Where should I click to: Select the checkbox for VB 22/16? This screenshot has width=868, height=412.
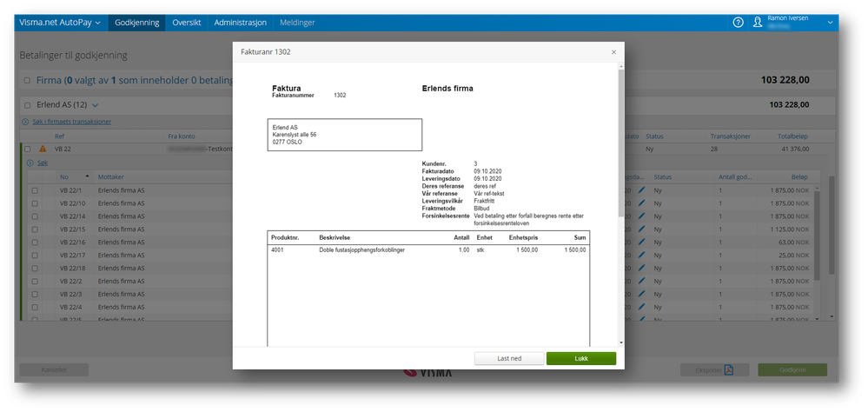(x=35, y=243)
